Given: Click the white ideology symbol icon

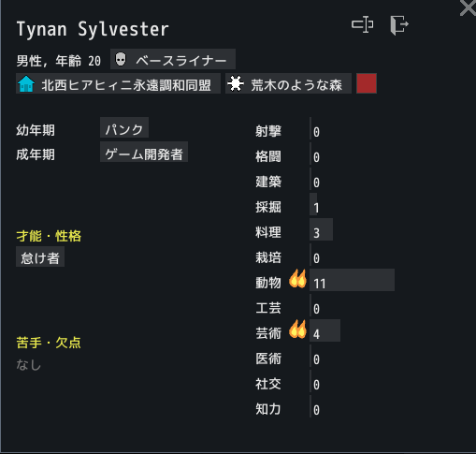Looking at the screenshot, I should tap(236, 83).
